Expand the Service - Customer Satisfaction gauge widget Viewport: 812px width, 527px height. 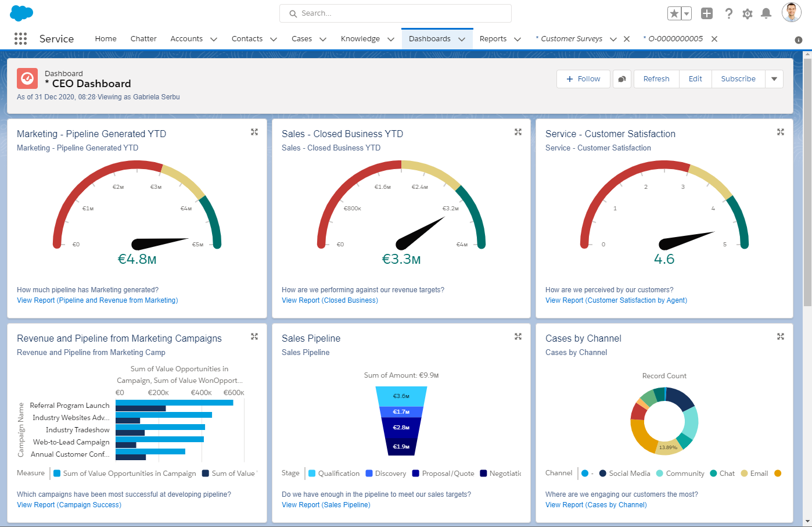[780, 132]
